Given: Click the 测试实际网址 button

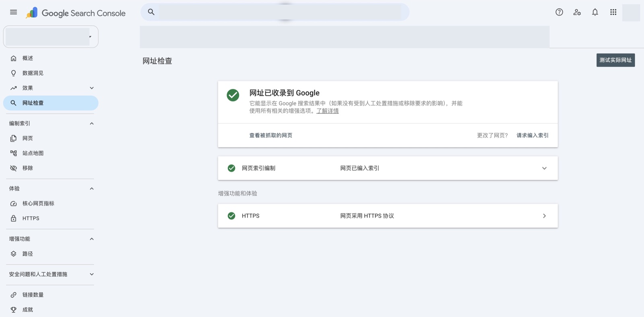Looking at the screenshot, I should (x=615, y=60).
